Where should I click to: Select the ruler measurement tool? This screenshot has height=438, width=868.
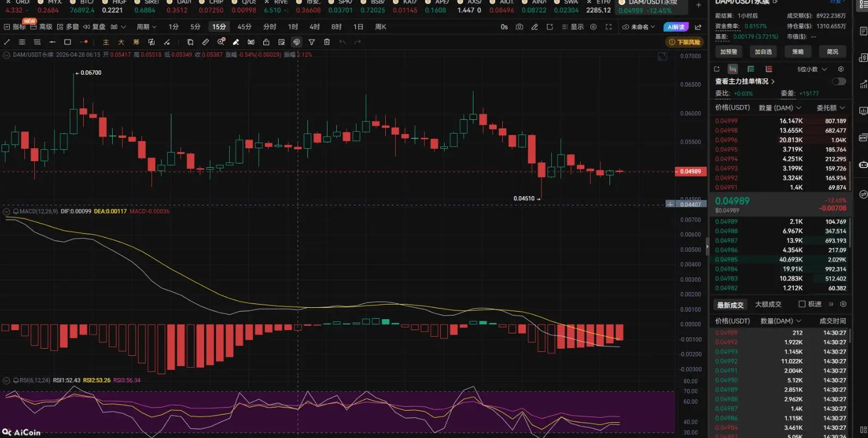[x=205, y=42]
